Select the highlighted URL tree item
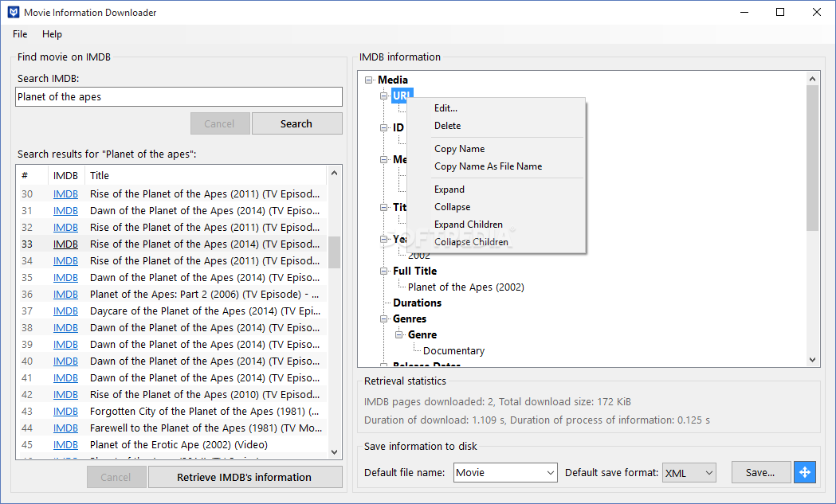Image resolution: width=836 pixels, height=504 pixels. [x=402, y=96]
